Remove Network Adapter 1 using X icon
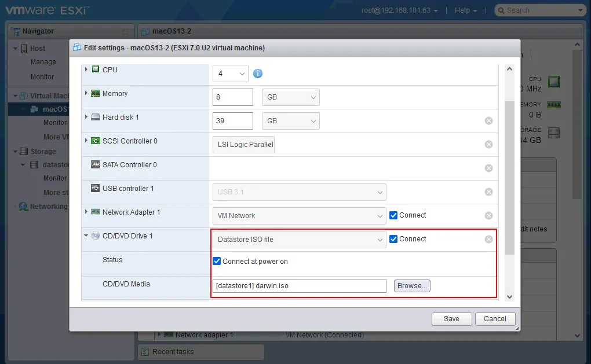The height and width of the screenshot is (364, 591). (x=488, y=216)
